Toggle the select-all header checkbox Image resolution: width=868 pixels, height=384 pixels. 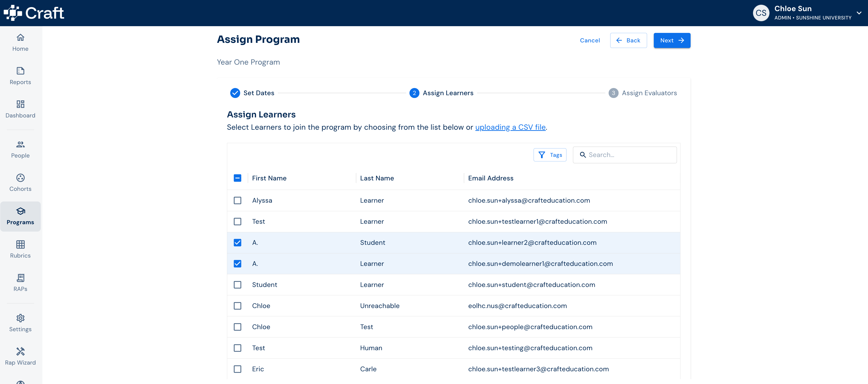coord(238,178)
